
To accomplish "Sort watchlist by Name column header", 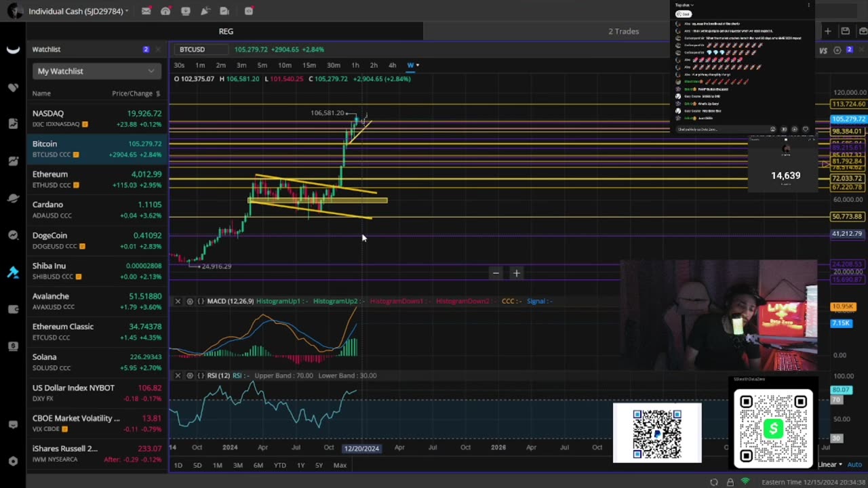I will [x=41, y=94].
